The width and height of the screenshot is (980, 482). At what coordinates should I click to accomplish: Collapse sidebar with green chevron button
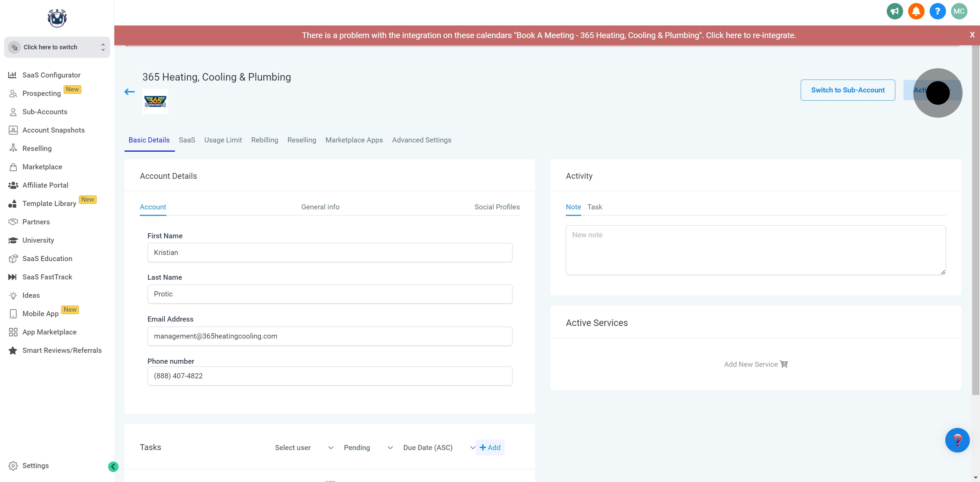pos(113,466)
